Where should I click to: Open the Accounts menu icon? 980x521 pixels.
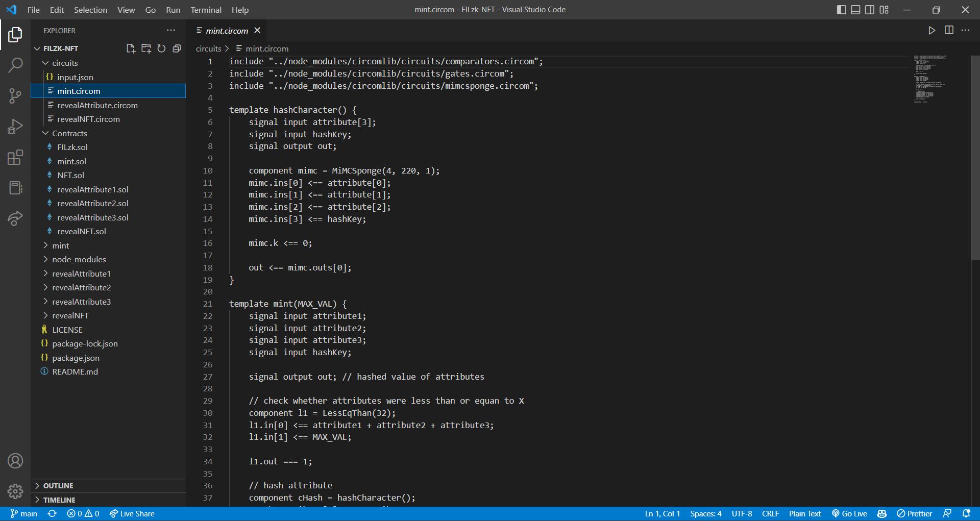15,461
